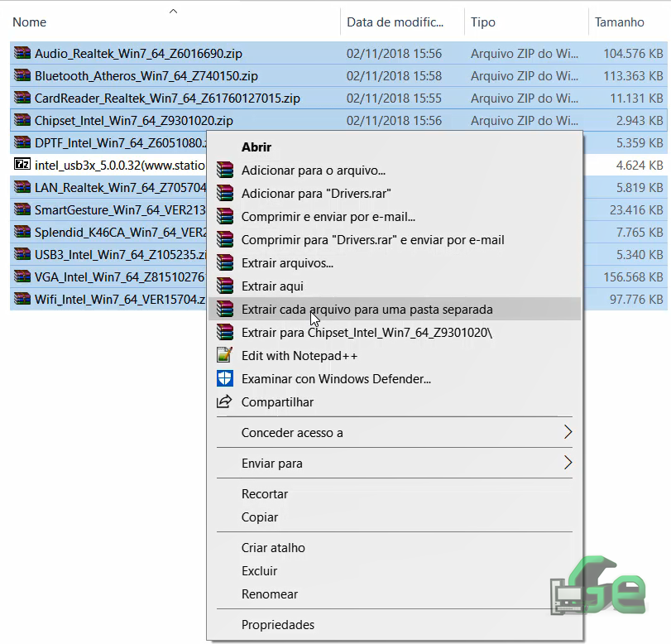
Task: Choose Compartilhar from the context menu
Action: [x=394, y=401]
